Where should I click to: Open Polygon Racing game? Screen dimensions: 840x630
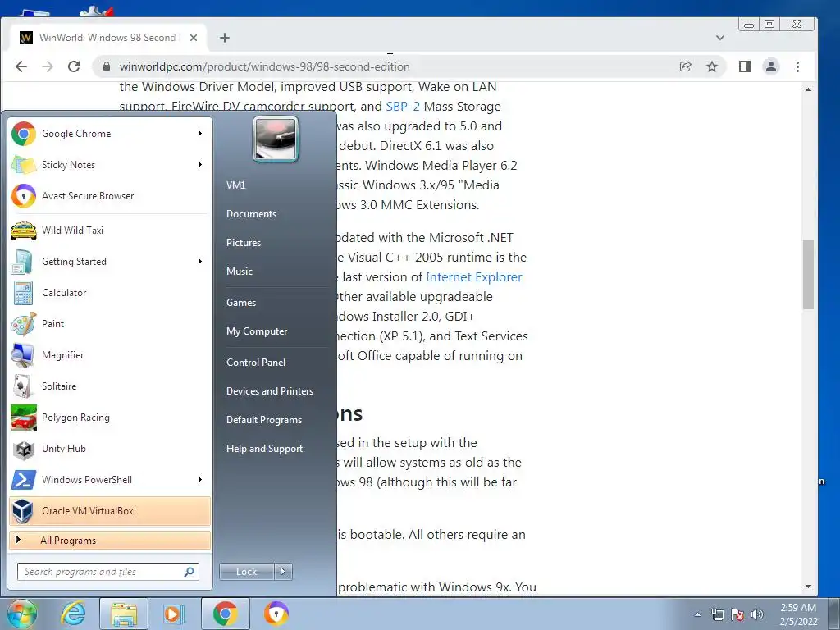tap(110, 418)
